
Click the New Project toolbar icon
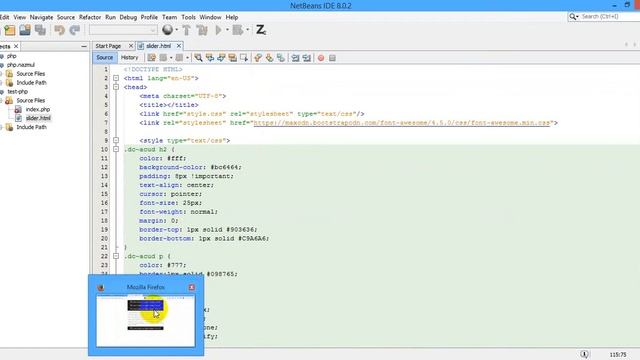(x=9, y=30)
